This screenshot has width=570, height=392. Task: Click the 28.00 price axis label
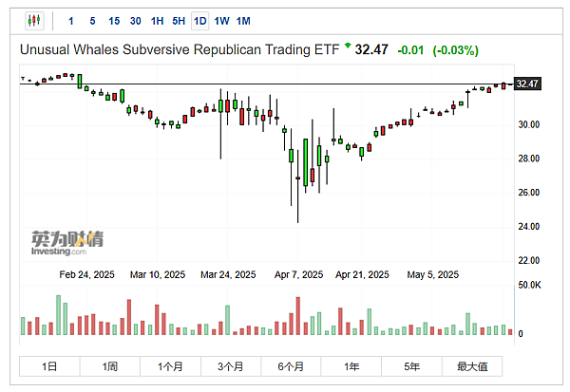click(529, 159)
